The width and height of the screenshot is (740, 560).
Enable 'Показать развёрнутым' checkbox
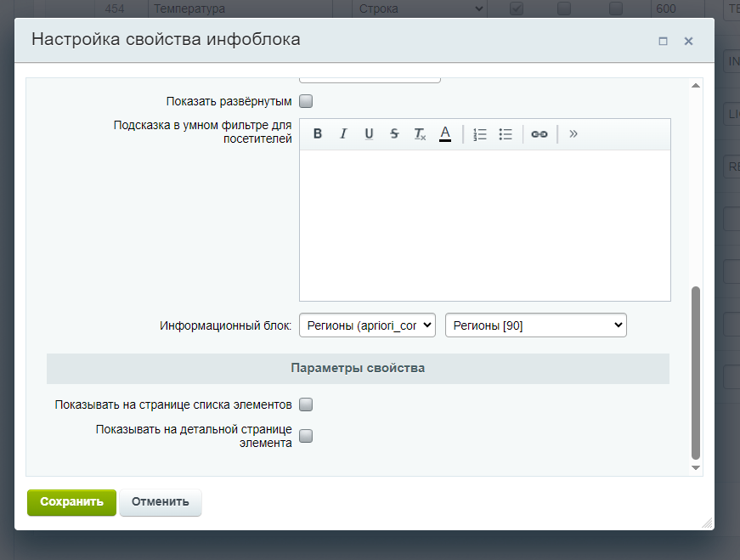point(306,101)
